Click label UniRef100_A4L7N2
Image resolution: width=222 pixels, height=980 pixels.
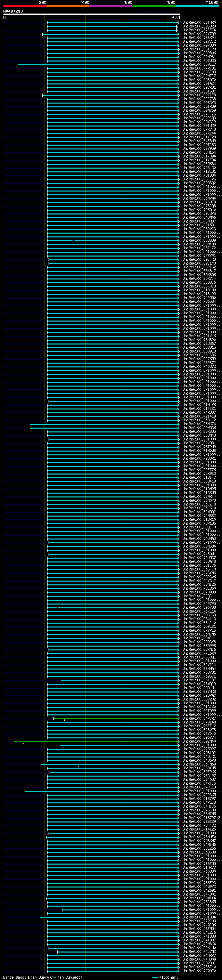click(199, 952)
